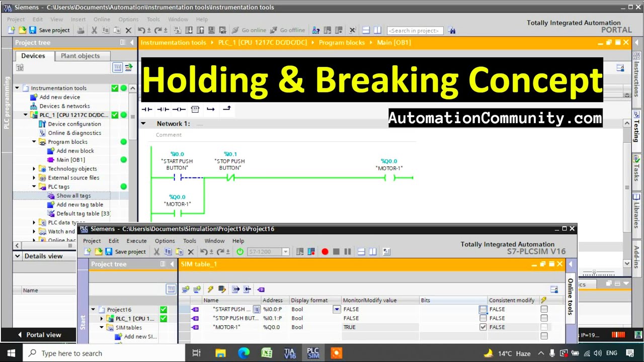Click the stop square button in PLCSIM toolbar
Screen dimensions: 644x362
point(336,251)
